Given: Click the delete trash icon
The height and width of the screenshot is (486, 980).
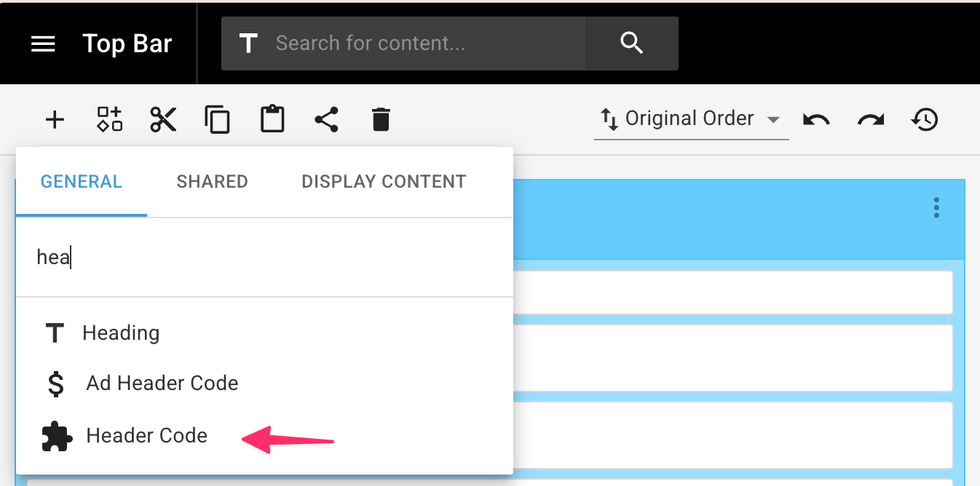Looking at the screenshot, I should 380,120.
